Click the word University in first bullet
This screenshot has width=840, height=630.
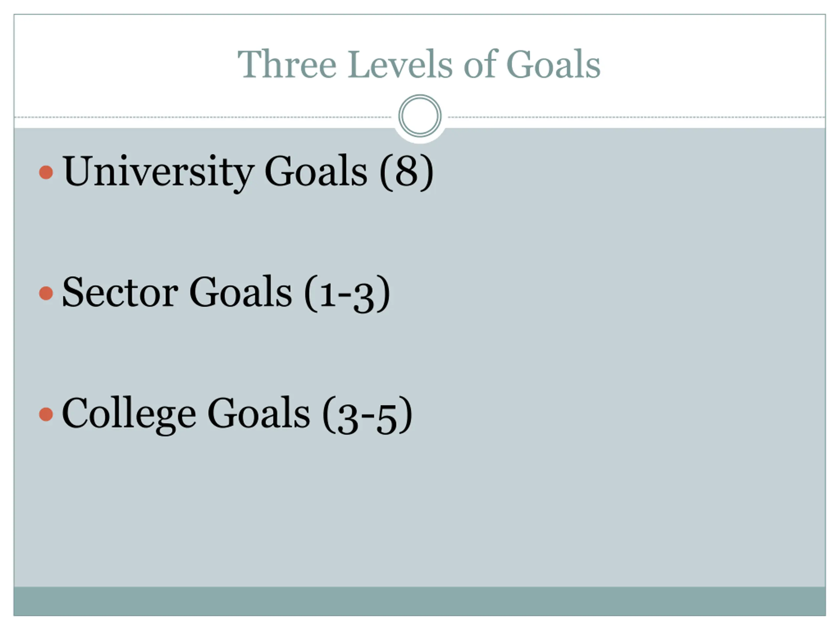tap(158, 172)
